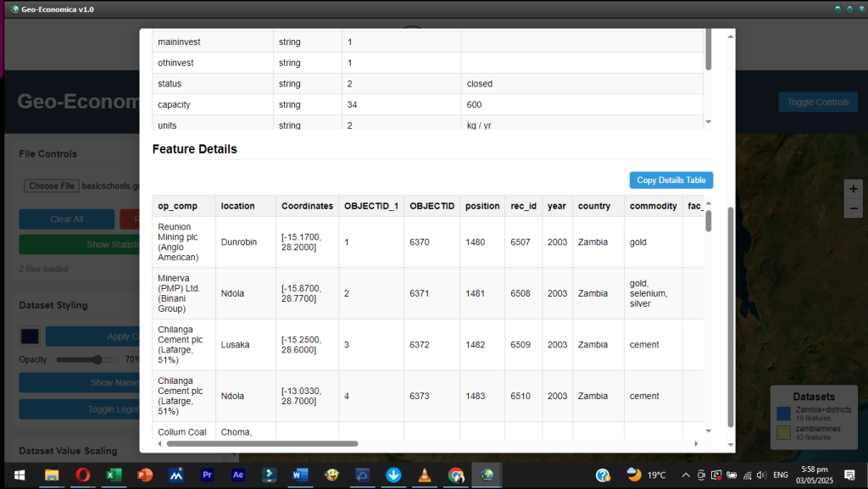Click the Copy Details Table button

671,180
